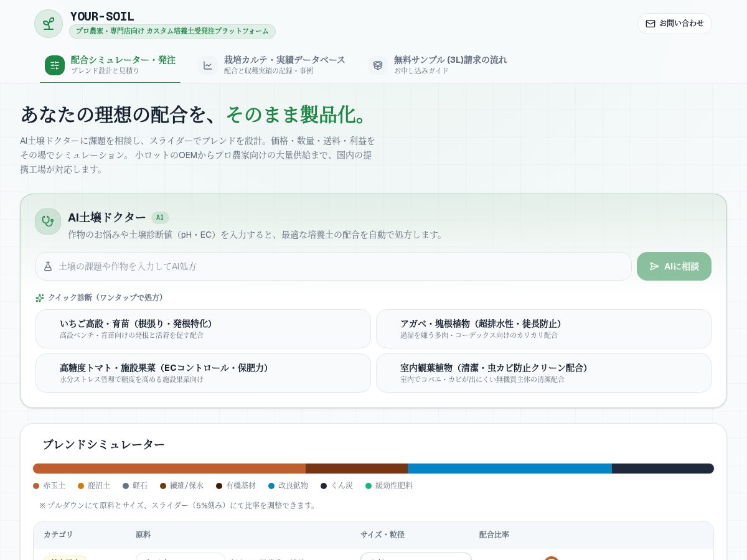
Task: Click the note about プルダウン and スライダー
Action: (178, 505)
